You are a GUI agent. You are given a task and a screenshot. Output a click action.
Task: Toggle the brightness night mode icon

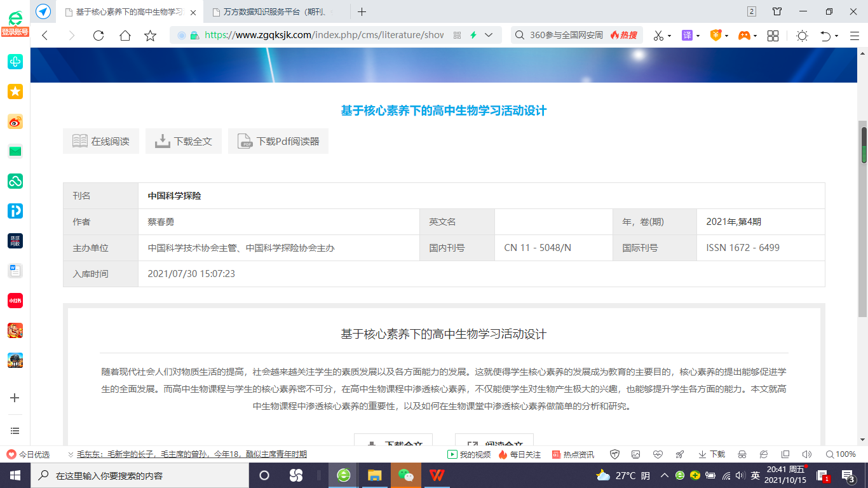pos(802,36)
